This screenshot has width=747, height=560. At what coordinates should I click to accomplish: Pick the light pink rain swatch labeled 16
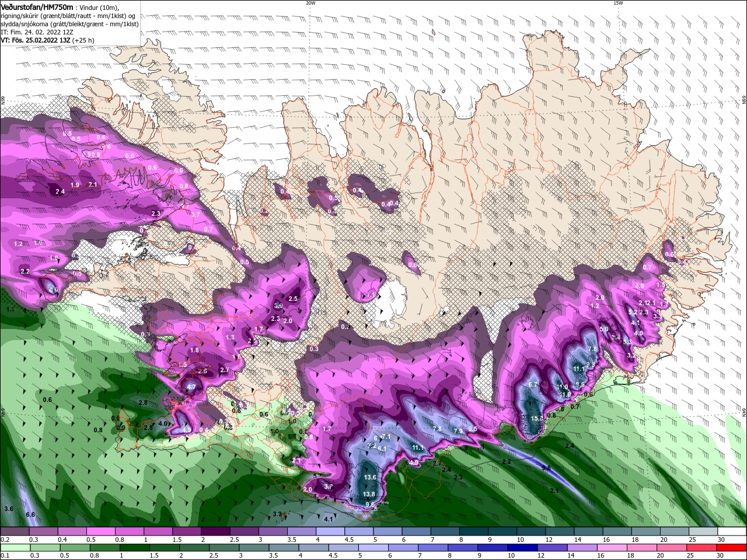[x=612, y=548]
